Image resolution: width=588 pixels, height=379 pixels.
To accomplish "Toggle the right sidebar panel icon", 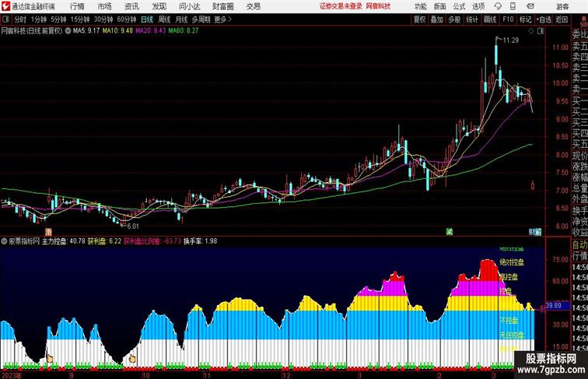I will click(x=541, y=31).
